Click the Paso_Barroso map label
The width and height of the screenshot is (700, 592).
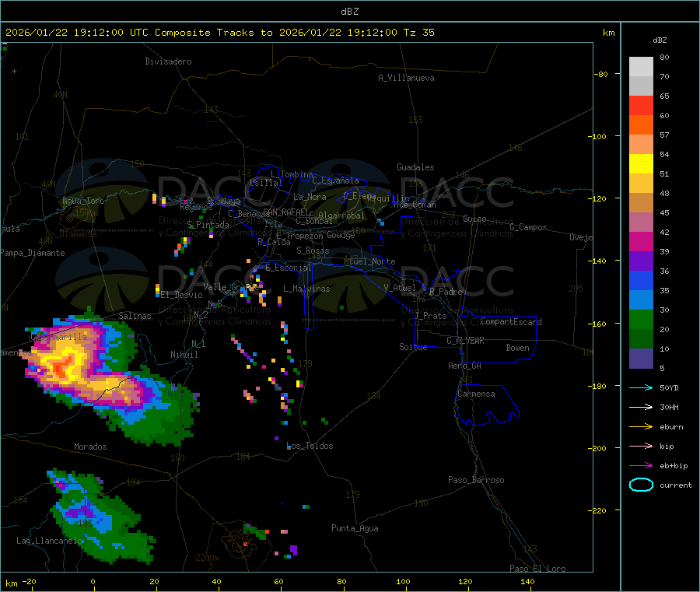(476, 480)
